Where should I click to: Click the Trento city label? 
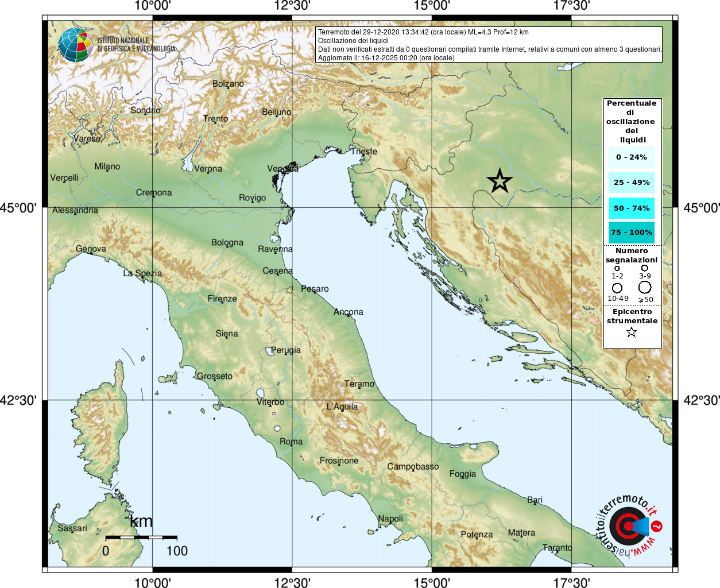point(215,119)
